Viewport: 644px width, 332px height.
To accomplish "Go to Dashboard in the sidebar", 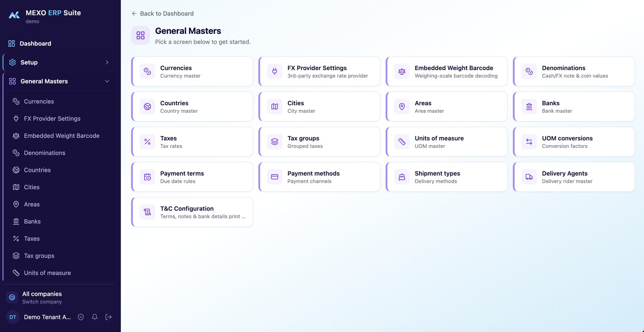I will tap(59, 44).
